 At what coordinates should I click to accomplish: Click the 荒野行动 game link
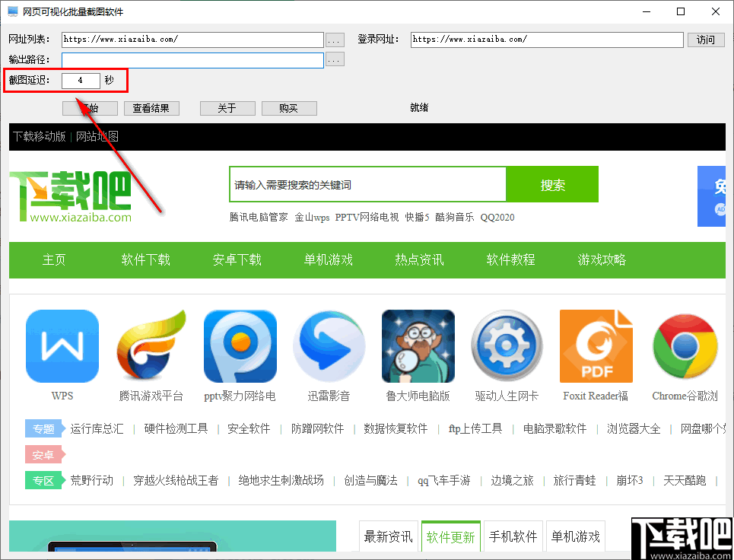[x=91, y=480]
